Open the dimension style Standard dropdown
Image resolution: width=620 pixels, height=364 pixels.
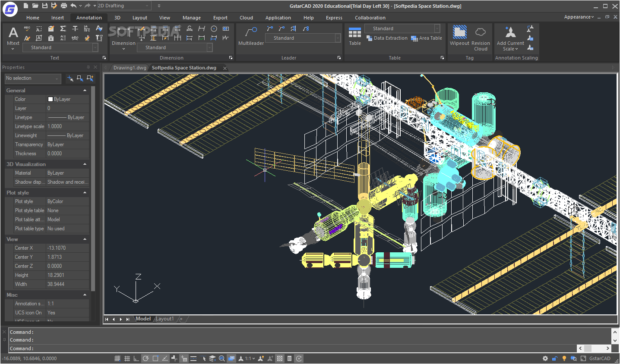coord(174,47)
